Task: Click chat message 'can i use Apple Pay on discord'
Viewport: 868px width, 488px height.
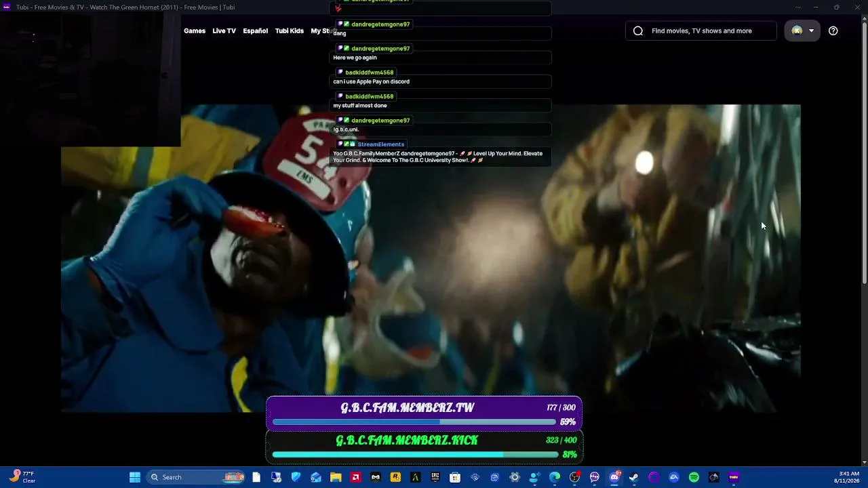Action: click(x=371, y=81)
